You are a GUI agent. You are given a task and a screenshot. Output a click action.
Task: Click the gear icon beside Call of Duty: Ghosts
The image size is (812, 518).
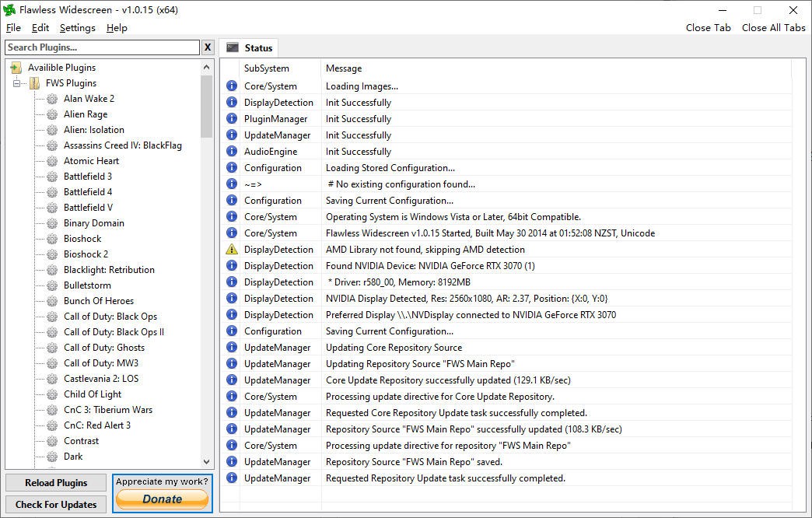(x=52, y=348)
